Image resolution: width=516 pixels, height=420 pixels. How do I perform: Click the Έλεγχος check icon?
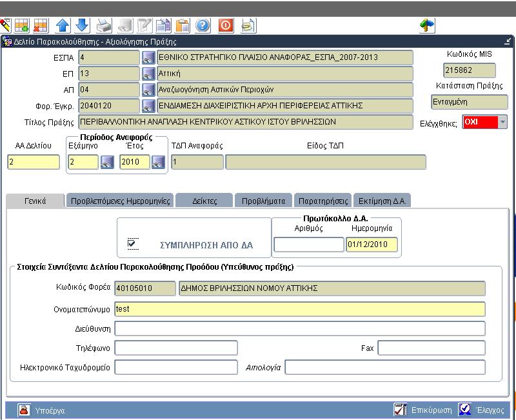click(x=464, y=410)
